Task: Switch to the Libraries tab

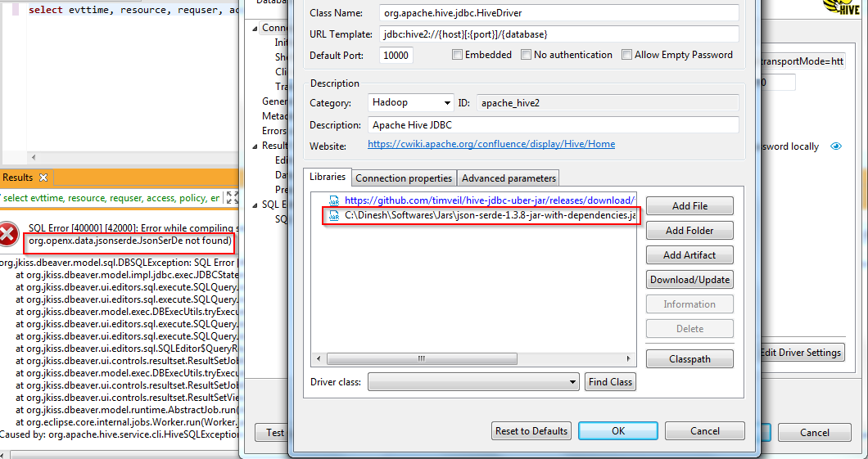Action: click(328, 177)
